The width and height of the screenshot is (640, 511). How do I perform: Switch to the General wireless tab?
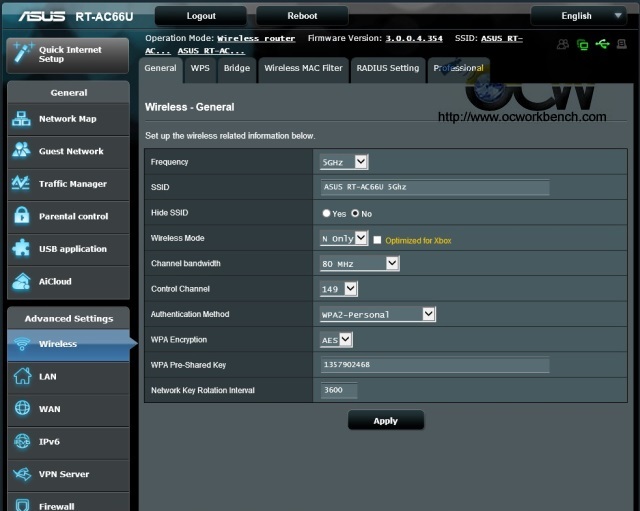click(x=160, y=68)
